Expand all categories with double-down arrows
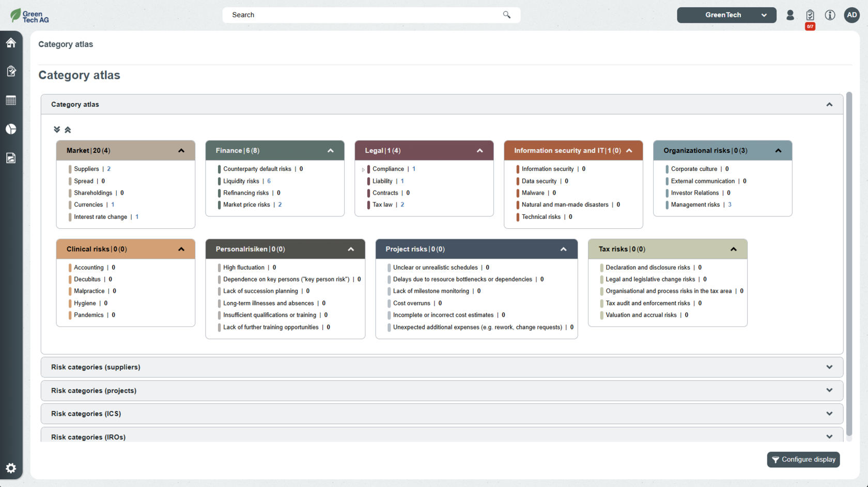Image resolution: width=868 pixels, height=487 pixels. tap(57, 130)
